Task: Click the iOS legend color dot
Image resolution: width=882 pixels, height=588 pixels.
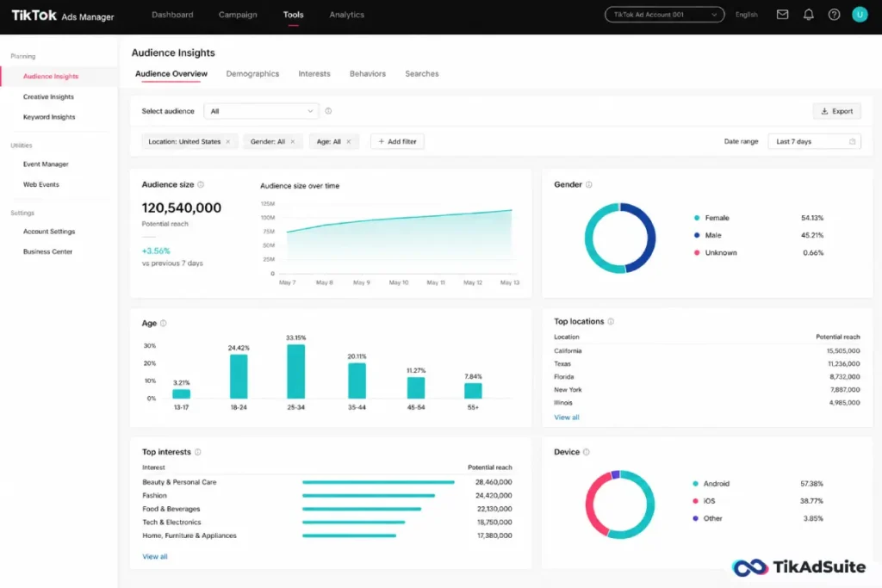Action: pyautogui.click(x=695, y=501)
